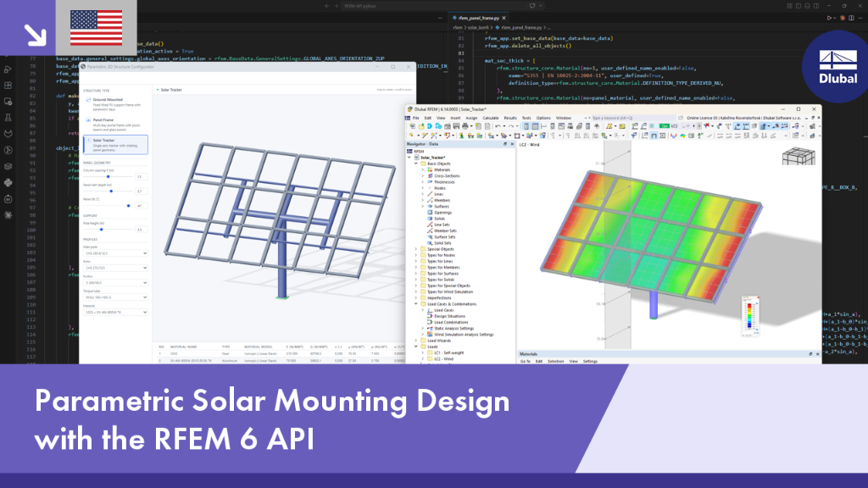Viewport: 868px width, 488px height.
Task: Adjust the Panel half-depth slider
Action: (111, 191)
